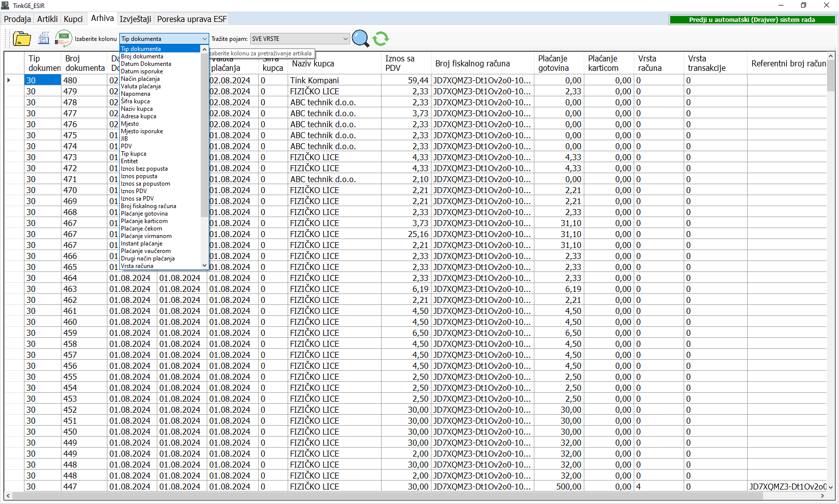Select the row indicator arrow of first row
This screenshot has height=504, width=839.
(x=9, y=80)
